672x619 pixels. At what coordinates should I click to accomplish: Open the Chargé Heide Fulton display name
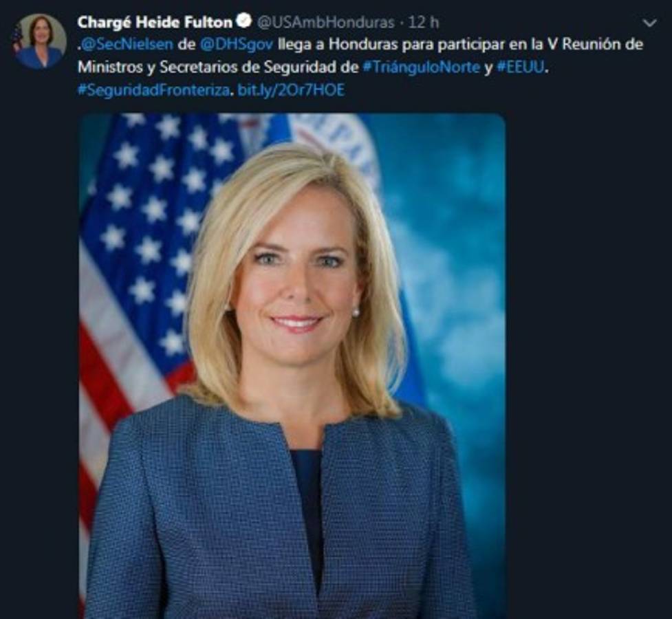pos(155,22)
